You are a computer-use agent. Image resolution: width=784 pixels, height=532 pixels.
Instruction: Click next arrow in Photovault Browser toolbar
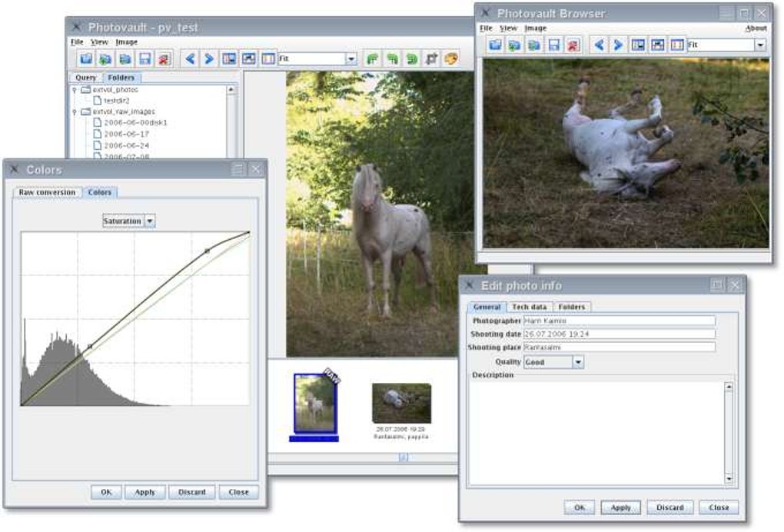tap(618, 45)
